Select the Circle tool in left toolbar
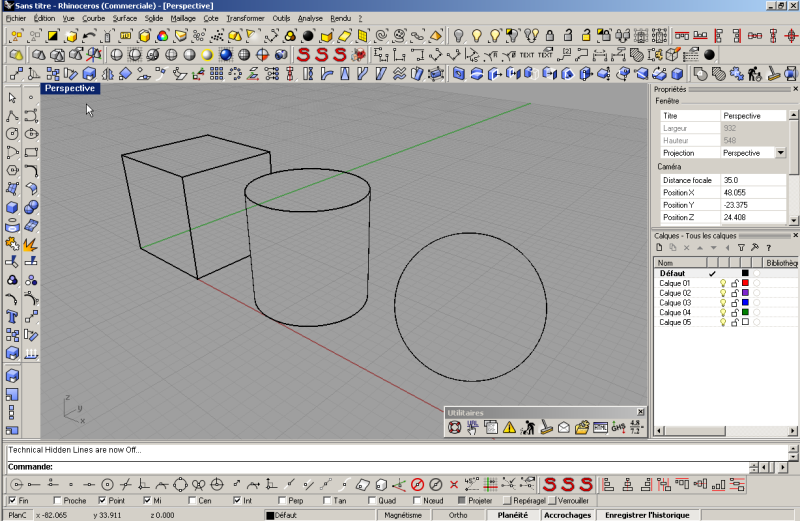 pyautogui.click(x=12, y=134)
